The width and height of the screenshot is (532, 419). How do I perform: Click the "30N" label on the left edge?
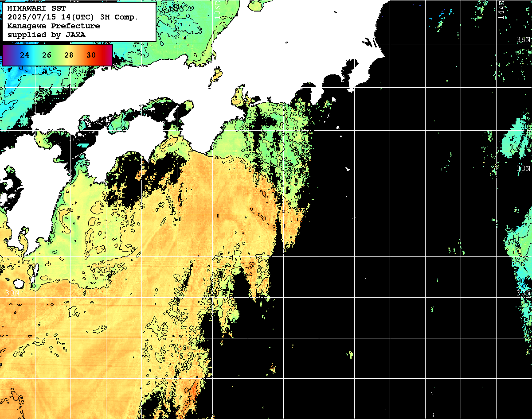(x=12, y=293)
